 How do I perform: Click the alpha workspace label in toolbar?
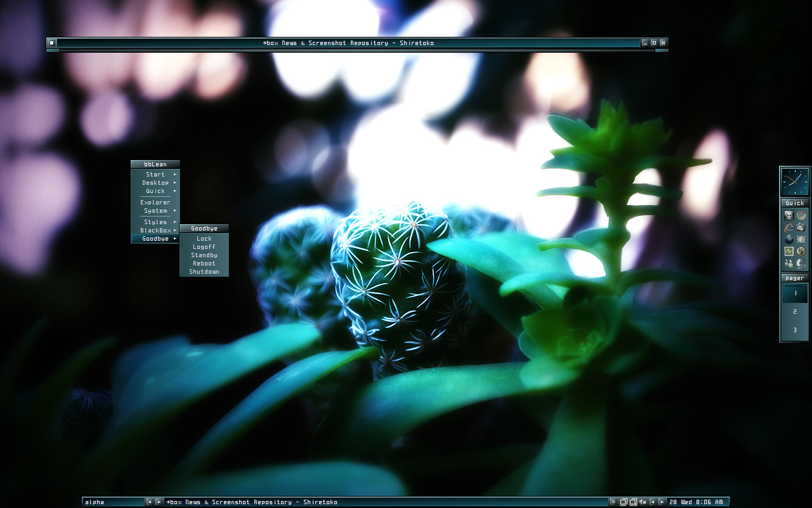point(114,502)
